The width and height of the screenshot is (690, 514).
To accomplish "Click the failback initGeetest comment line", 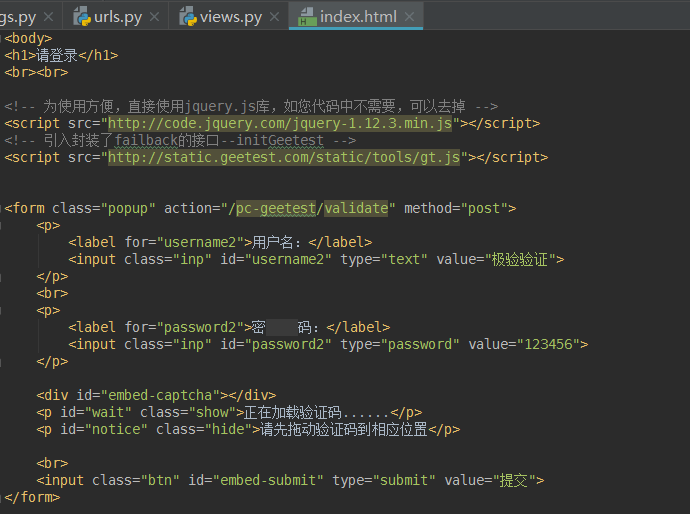I will pyautogui.click(x=180, y=140).
